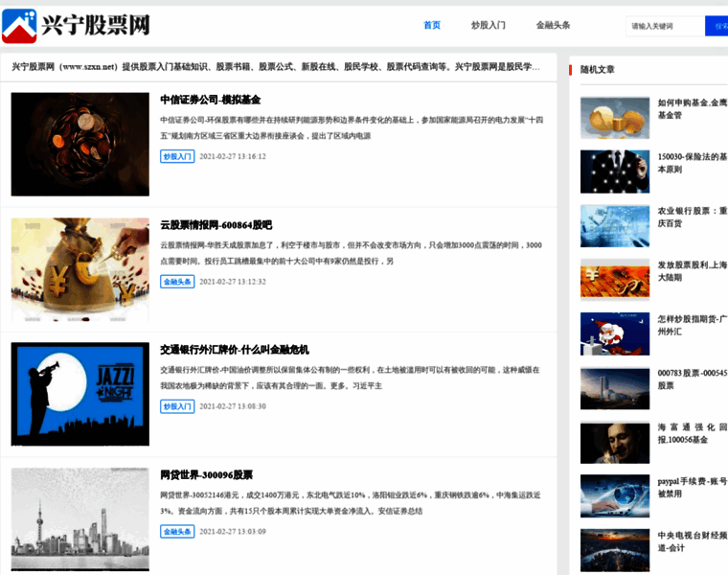Click 金融头条 tag under 网贷世界 article

pyautogui.click(x=177, y=531)
